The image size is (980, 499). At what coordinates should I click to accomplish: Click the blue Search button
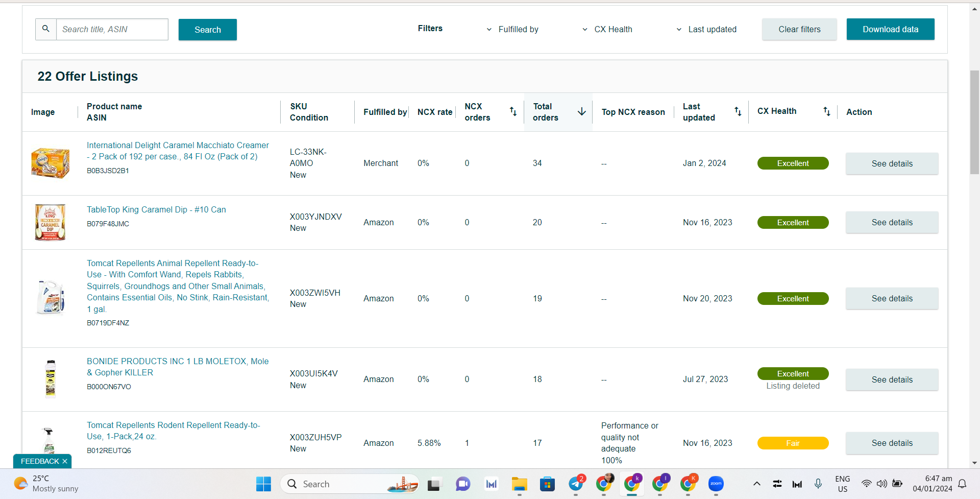click(208, 30)
